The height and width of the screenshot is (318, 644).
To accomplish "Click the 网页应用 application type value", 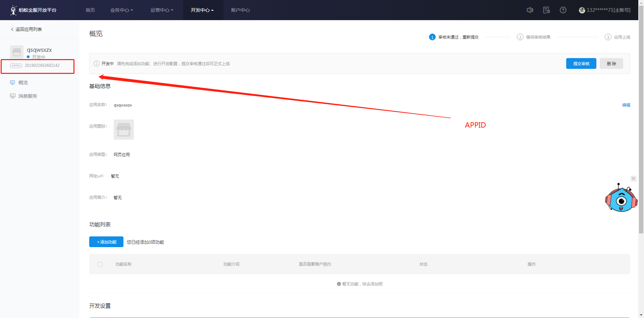I will pos(122,154).
